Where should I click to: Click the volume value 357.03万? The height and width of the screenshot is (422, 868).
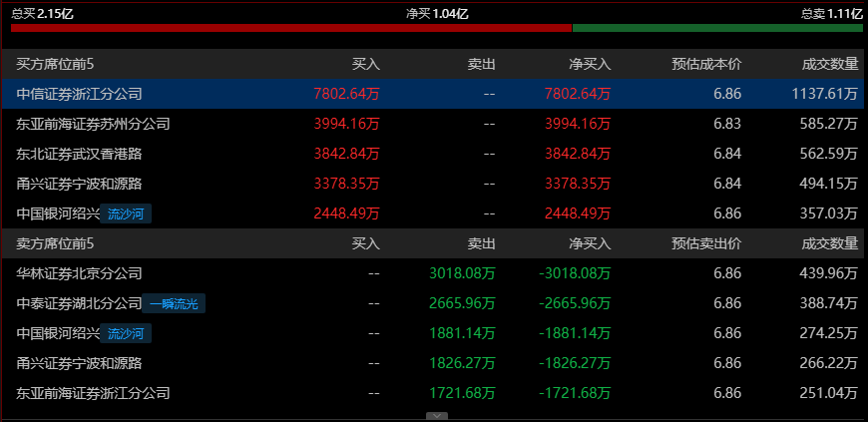pos(829,213)
